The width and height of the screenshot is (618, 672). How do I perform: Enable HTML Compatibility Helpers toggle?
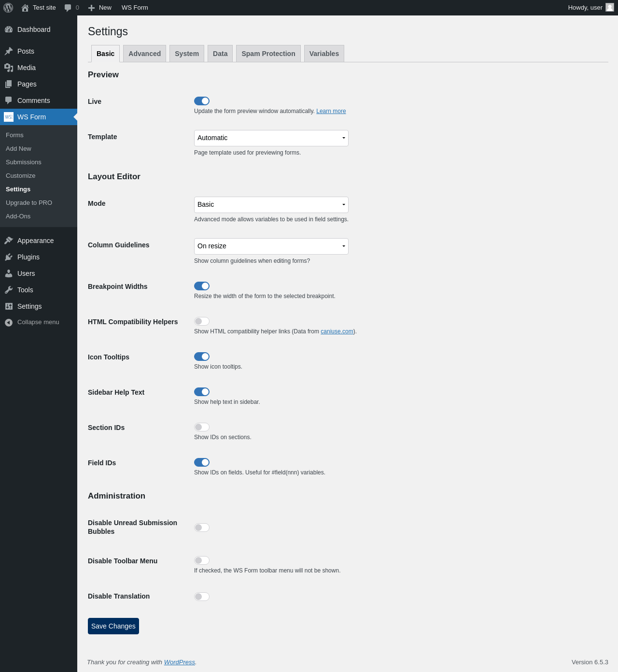(202, 321)
